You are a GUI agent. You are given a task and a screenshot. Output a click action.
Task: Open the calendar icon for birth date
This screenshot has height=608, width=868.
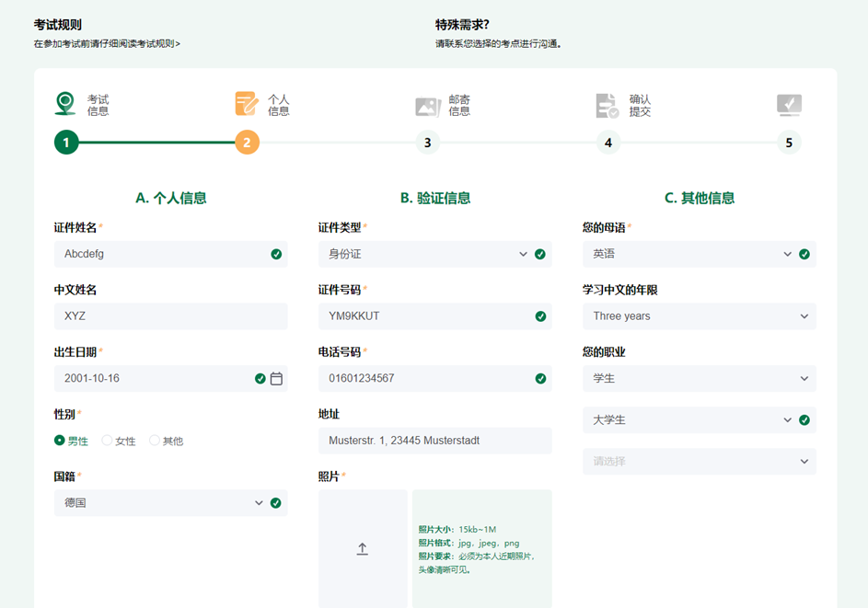point(276,378)
